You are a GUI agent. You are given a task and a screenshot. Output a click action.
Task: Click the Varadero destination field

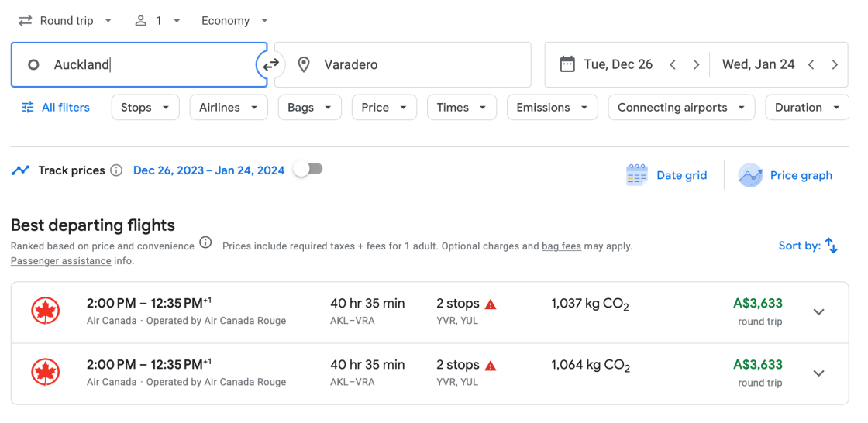coord(403,65)
